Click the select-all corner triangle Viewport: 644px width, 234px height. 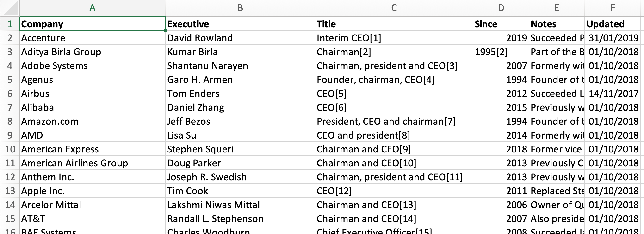[10, 8]
